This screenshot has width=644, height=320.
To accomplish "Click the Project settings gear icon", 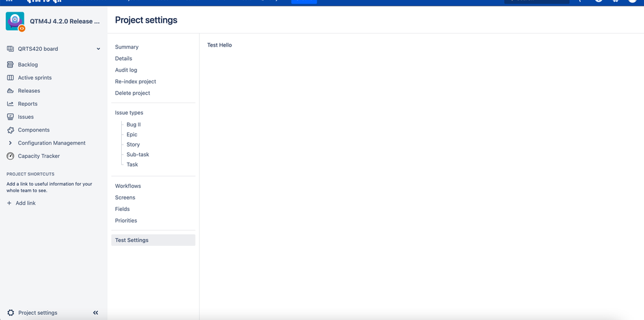I will 11,313.
